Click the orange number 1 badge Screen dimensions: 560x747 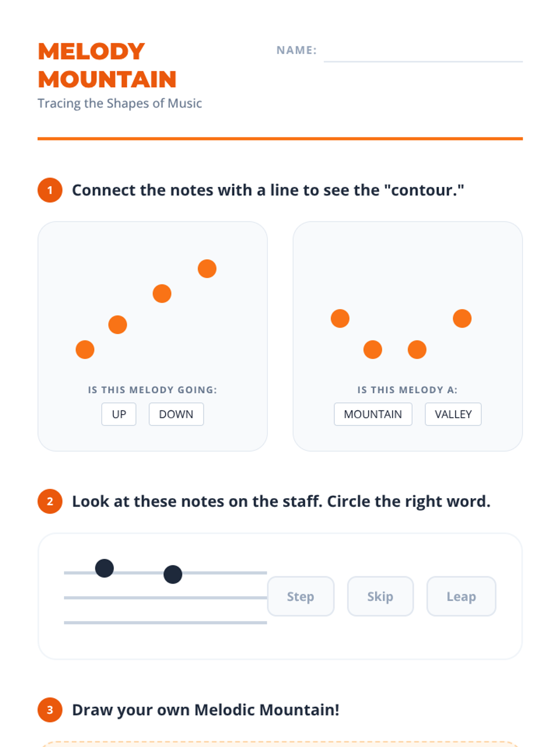pyautogui.click(x=50, y=190)
